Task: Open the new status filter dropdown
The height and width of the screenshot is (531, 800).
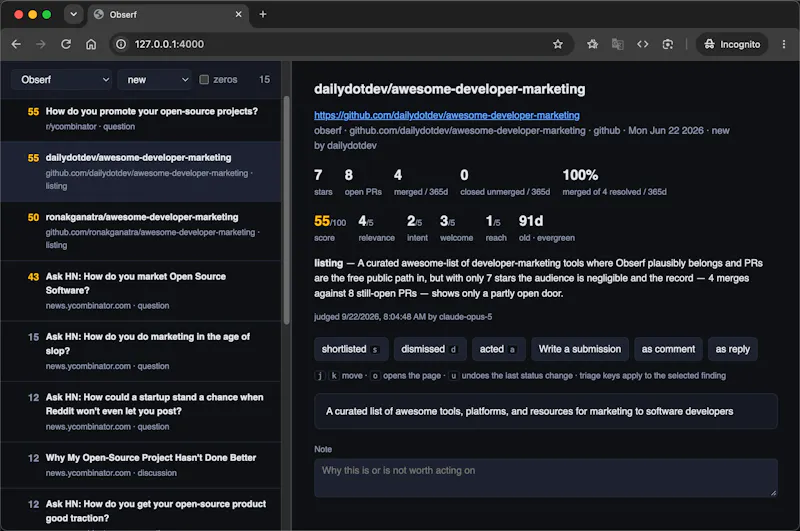Action: pos(155,80)
